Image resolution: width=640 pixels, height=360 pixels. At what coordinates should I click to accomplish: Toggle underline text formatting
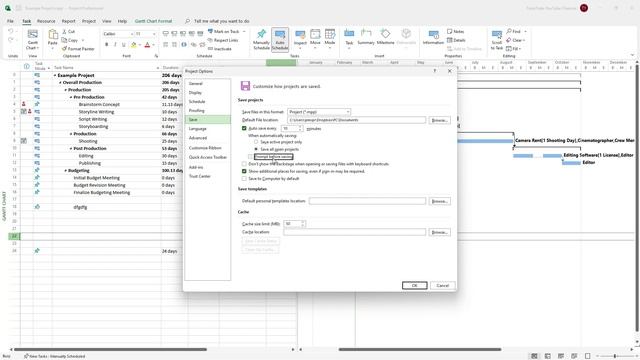pyautogui.click(x=124, y=44)
